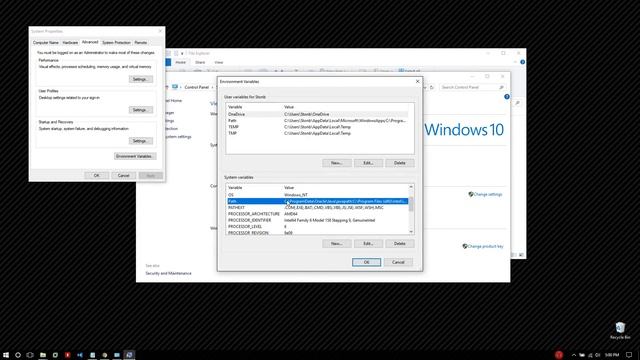
Task: Open Task View from the taskbar
Action: pyautogui.click(x=30, y=355)
